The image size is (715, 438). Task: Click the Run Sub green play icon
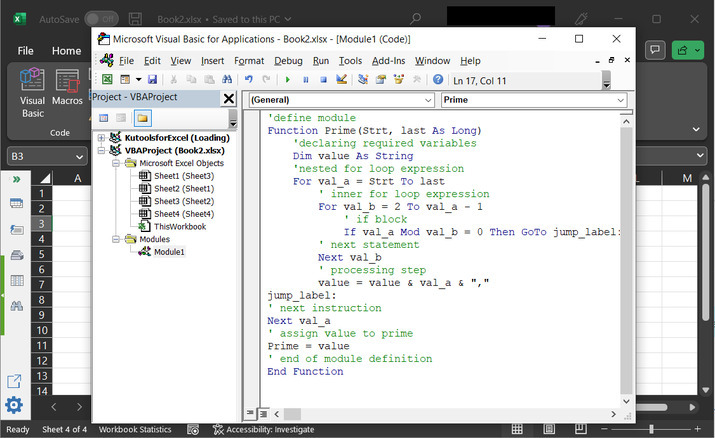click(290, 79)
